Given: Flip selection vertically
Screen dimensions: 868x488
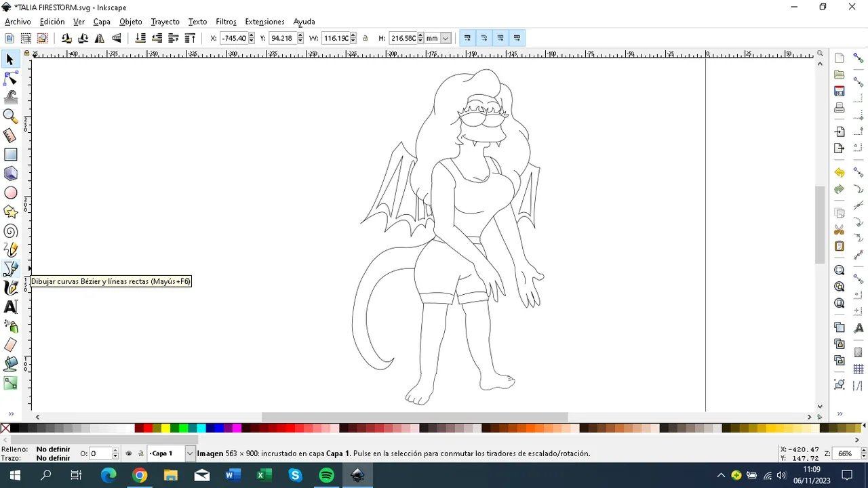Looking at the screenshot, I should [116, 38].
